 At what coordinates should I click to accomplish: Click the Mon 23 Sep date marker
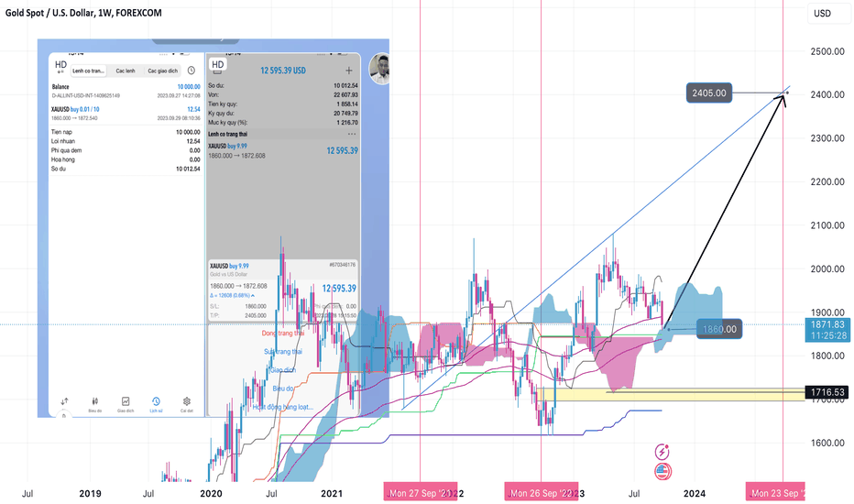point(775,493)
